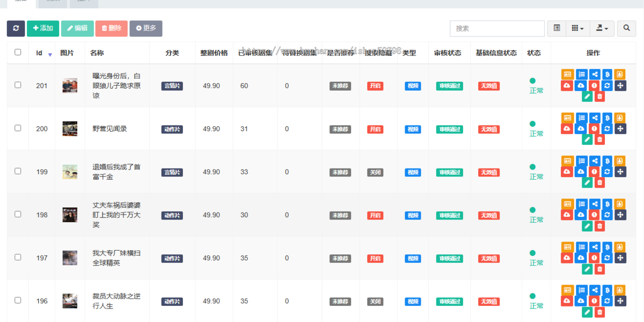Click the price 49.90 in row 196

[211, 301]
